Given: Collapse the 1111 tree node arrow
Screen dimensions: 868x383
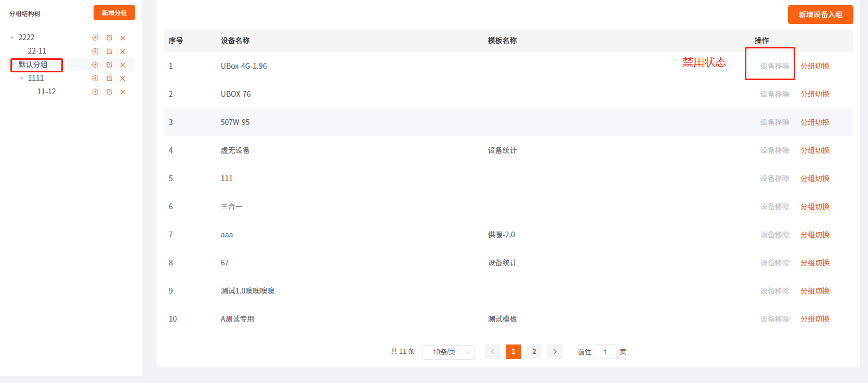Looking at the screenshot, I should coord(22,79).
